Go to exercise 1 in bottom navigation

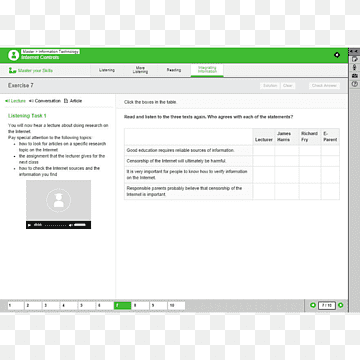15,306
